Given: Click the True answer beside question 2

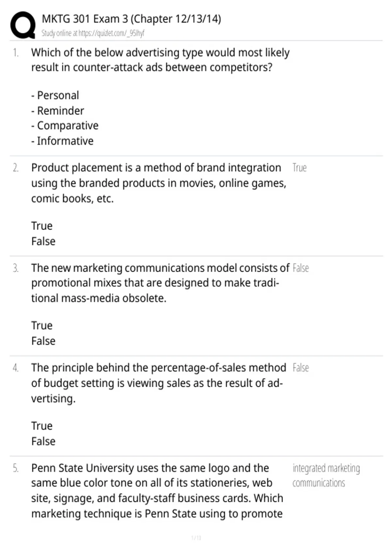Looking at the screenshot, I should 300,168.
